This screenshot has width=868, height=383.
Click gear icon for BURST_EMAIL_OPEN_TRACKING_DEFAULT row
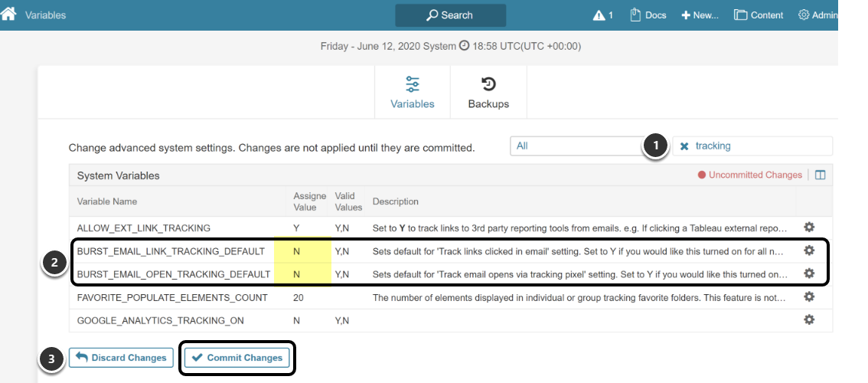click(x=809, y=273)
